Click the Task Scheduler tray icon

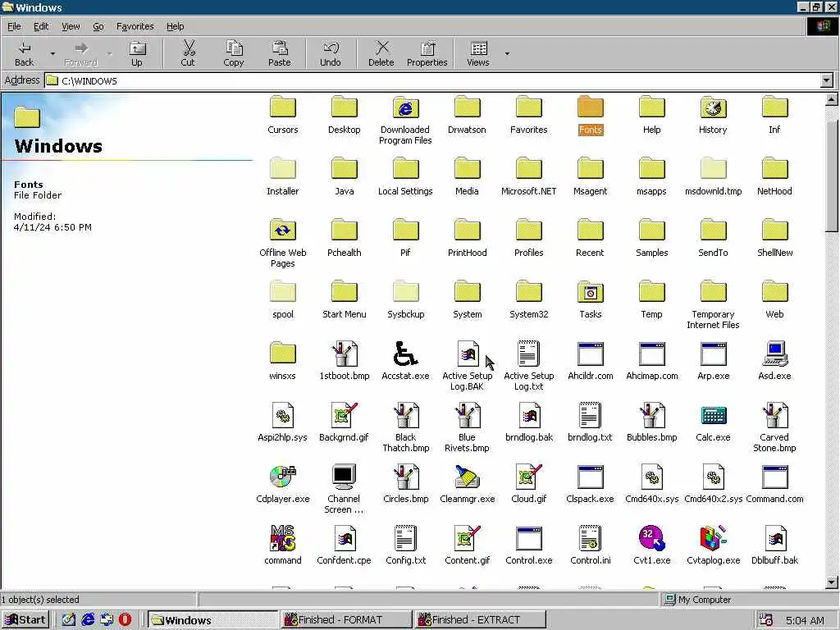tap(766, 620)
